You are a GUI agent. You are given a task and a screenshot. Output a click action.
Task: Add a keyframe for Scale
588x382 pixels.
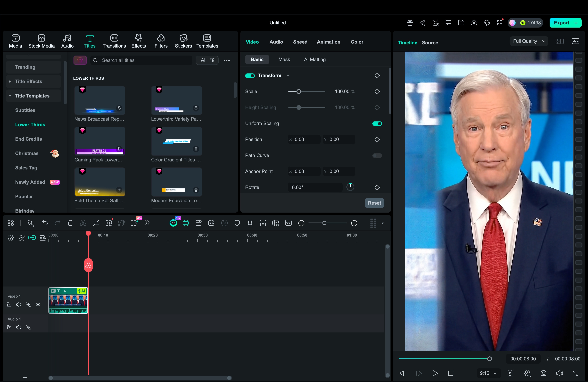(x=377, y=92)
